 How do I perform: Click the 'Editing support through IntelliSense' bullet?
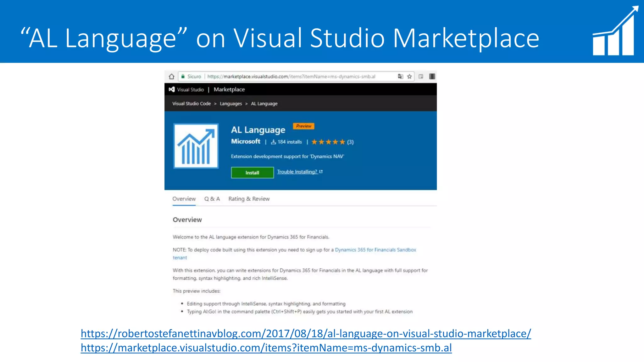[266, 304]
